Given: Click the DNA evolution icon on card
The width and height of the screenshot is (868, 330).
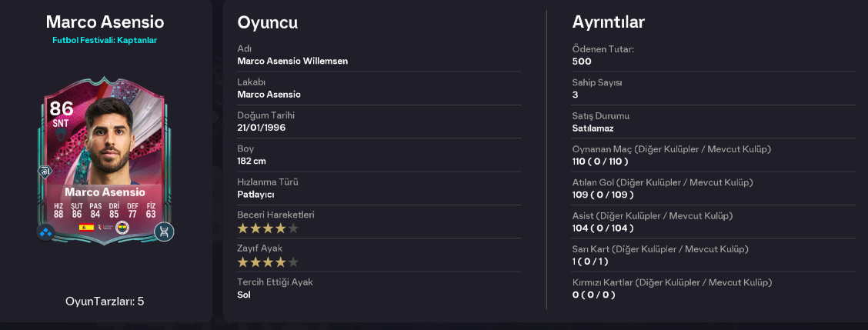Looking at the screenshot, I should 164,232.
